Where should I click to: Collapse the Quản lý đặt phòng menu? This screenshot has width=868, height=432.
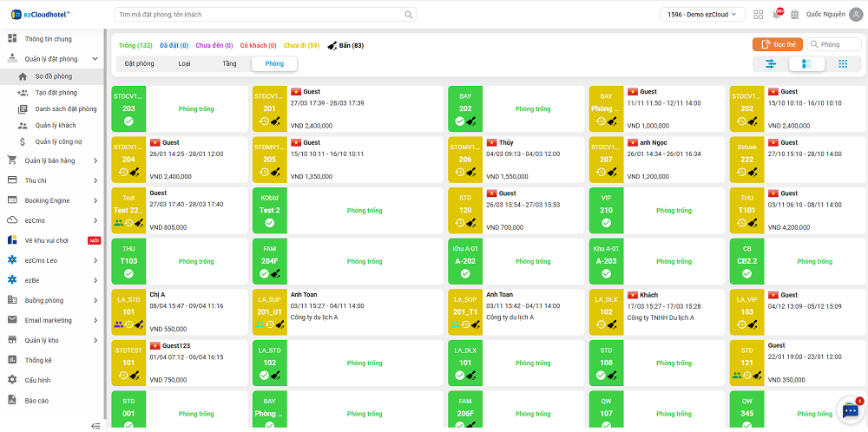click(95, 59)
